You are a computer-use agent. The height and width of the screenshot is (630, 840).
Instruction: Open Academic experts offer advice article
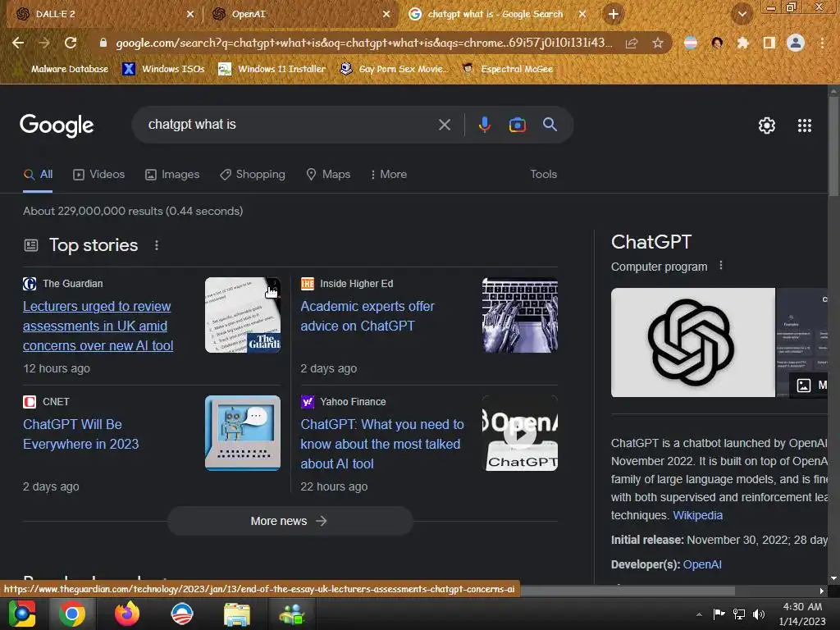click(x=367, y=316)
